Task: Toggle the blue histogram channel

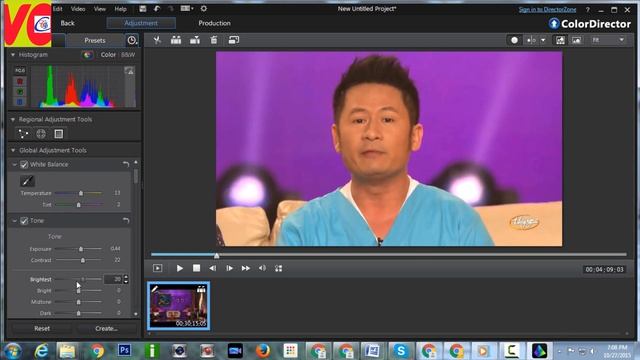Action: point(20,102)
